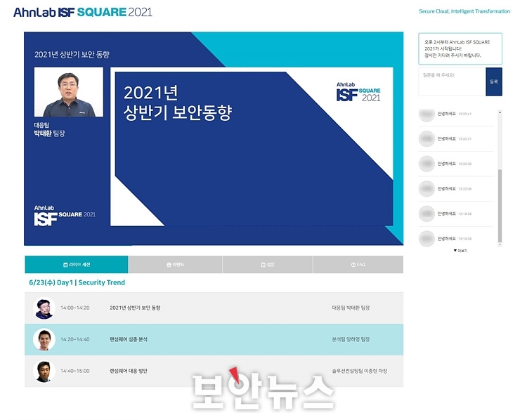Click speaker photo for the 14:40~15:00 session
527x420 pixels.
coord(44,372)
